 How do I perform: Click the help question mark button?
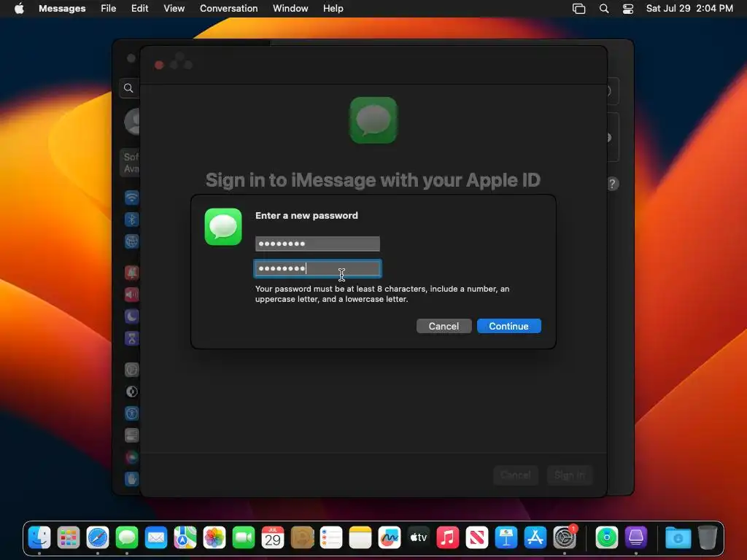[x=613, y=184]
